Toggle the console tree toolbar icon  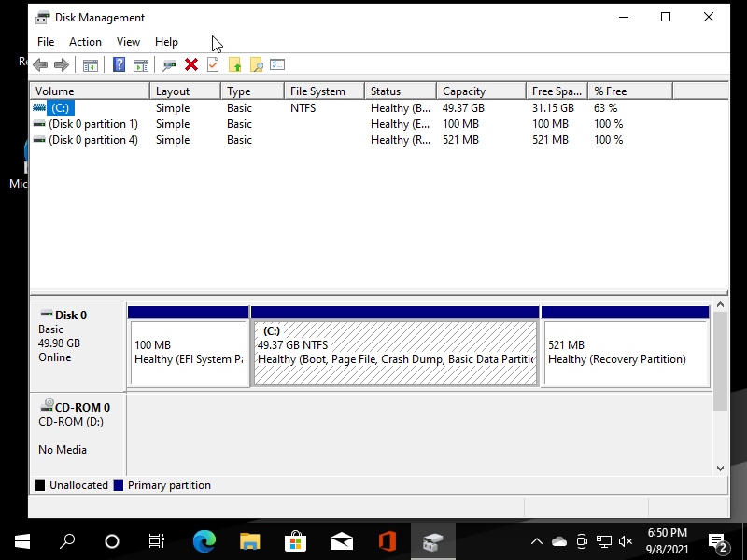pos(90,64)
